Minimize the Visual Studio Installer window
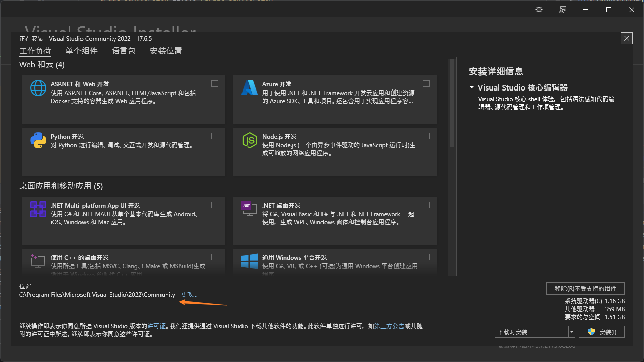 coord(586,10)
